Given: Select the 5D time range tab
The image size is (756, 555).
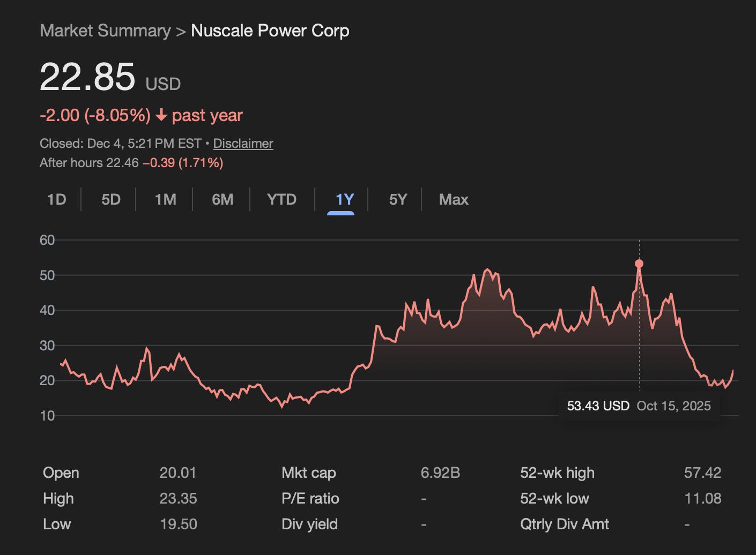Looking at the screenshot, I should (111, 199).
